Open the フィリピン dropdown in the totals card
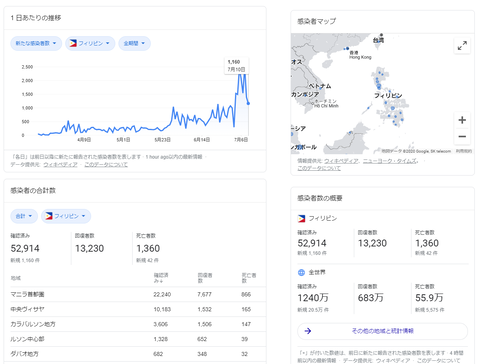The width and height of the screenshot is (480, 364). point(66,216)
